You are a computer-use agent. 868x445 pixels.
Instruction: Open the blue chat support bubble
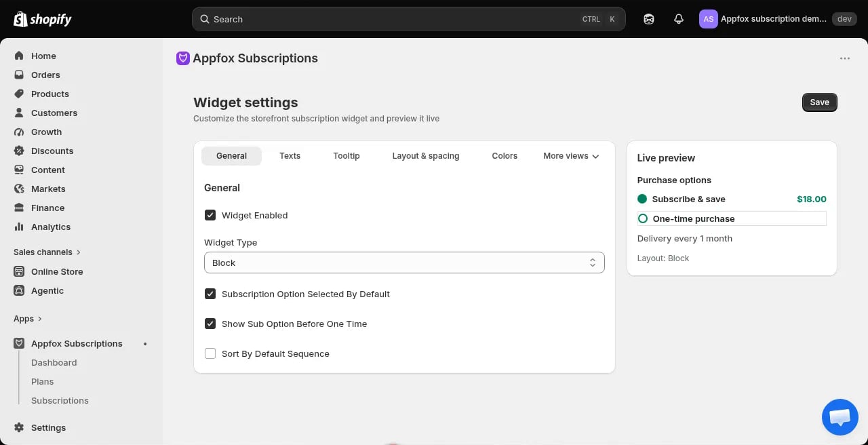tap(840, 417)
